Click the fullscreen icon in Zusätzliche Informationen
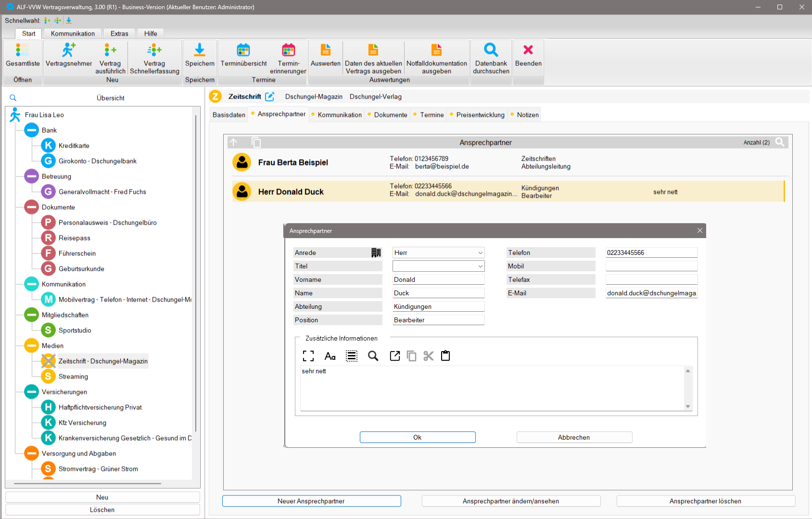 click(308, 356)
